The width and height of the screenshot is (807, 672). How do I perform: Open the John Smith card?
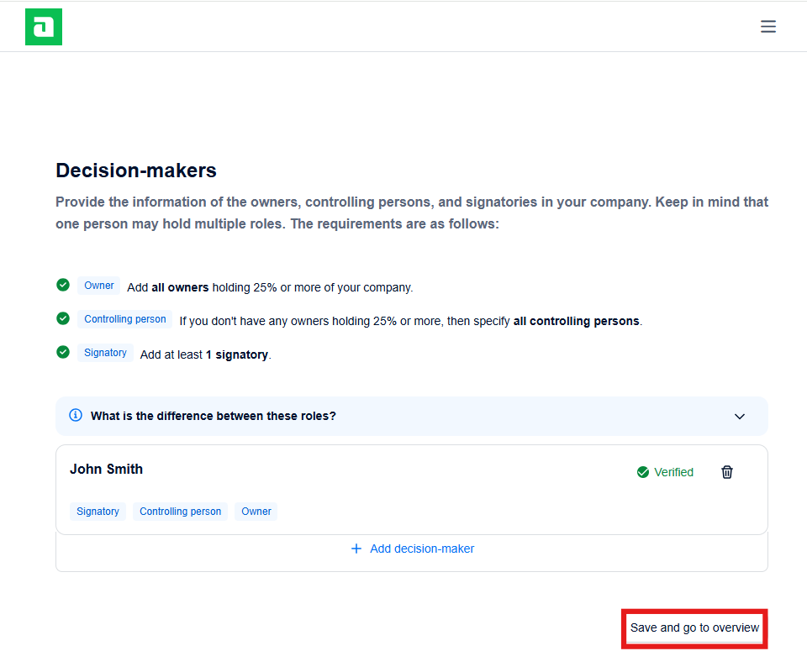(412, 490)
